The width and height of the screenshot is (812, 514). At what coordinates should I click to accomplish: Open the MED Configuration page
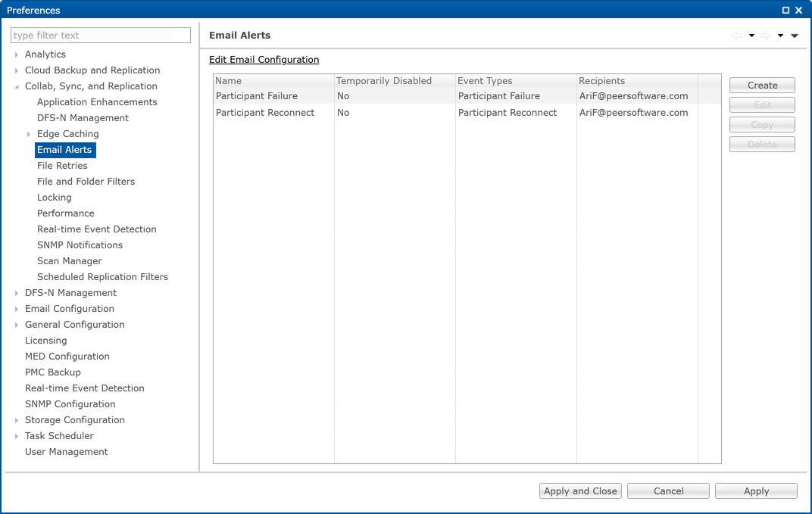(67, 357)
